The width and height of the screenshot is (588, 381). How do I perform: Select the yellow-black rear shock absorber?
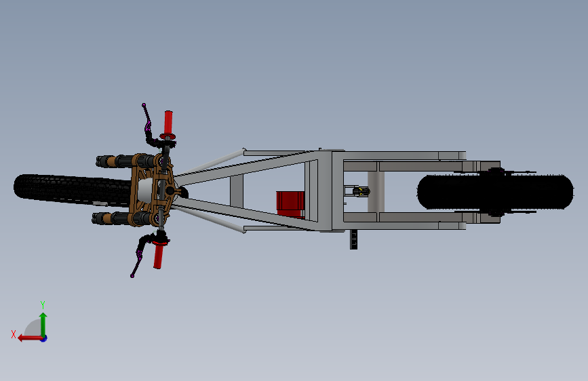pos(361,192)
